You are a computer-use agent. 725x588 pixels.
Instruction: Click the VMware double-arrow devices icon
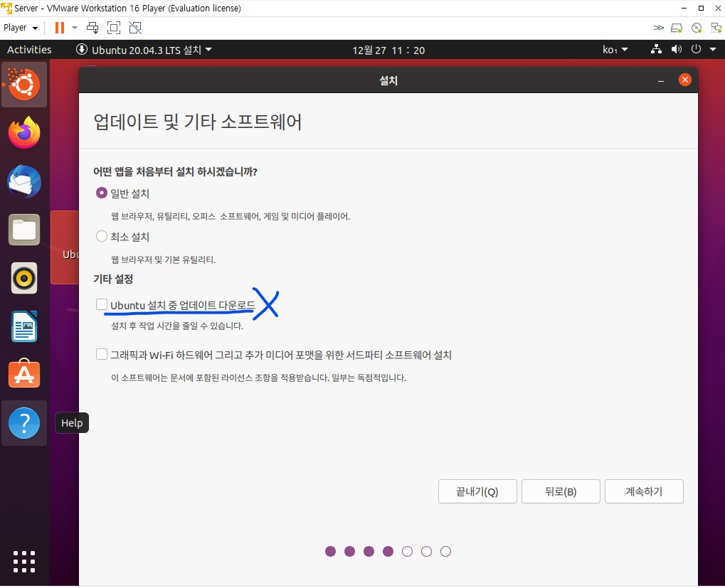(x=658, y=28)
